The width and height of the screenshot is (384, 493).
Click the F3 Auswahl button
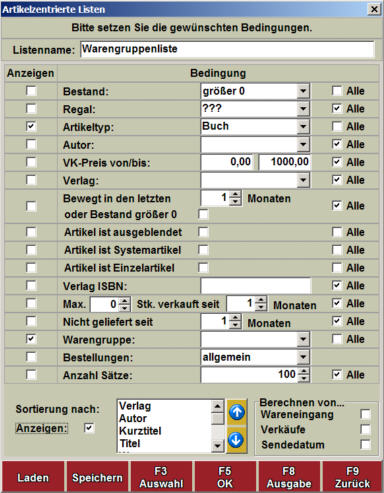[161, 477]
